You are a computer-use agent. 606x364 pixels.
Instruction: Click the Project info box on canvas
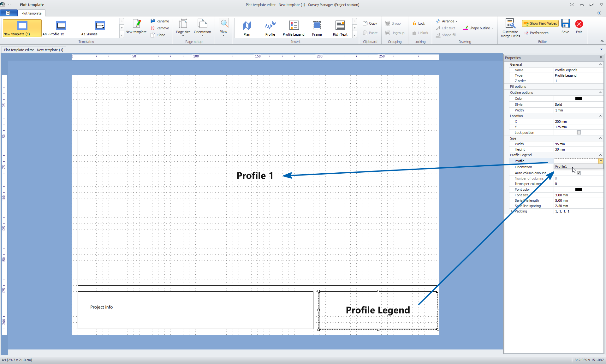point(195,310)
